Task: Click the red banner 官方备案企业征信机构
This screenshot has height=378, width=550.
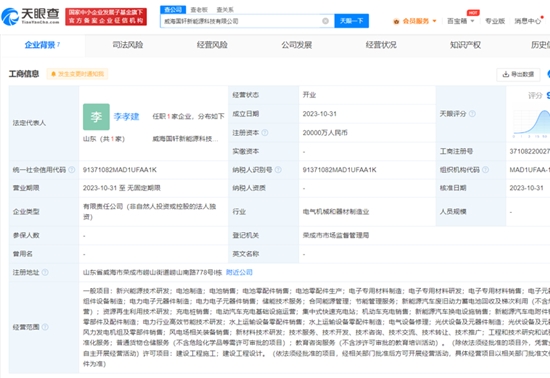Action: [106, 16]
